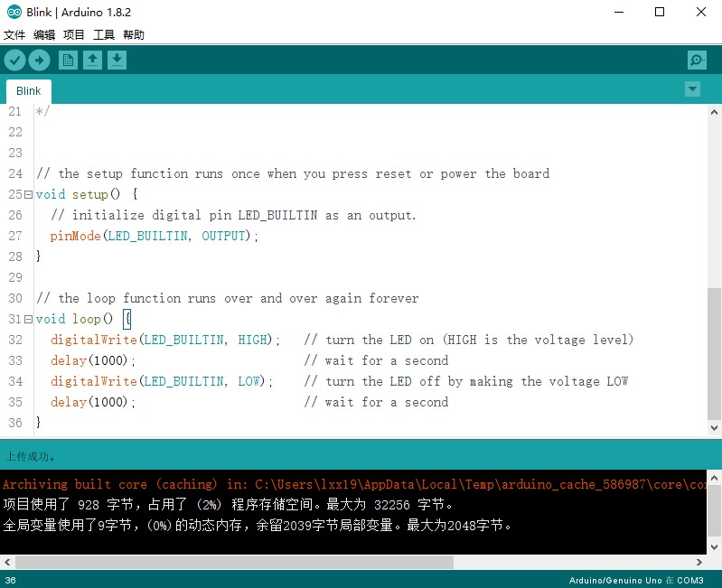The height and width of the screenshot is (588, 722).
Task: Click delay(1000) on line 33
Action: point(92,360)
